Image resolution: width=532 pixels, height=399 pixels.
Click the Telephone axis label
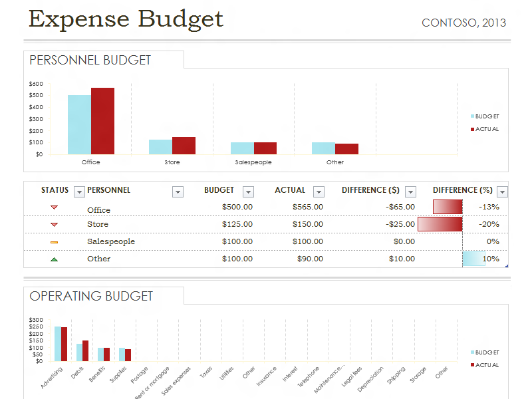(x=308, y=376)
